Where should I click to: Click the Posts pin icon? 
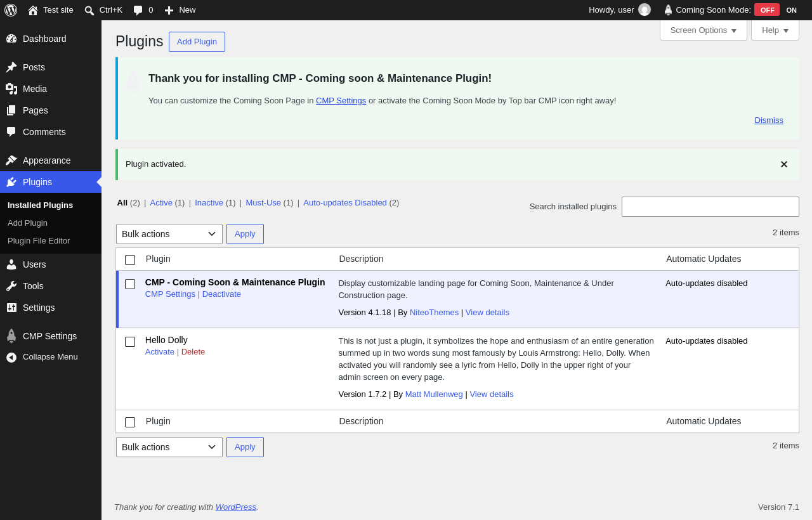(11, 67)
